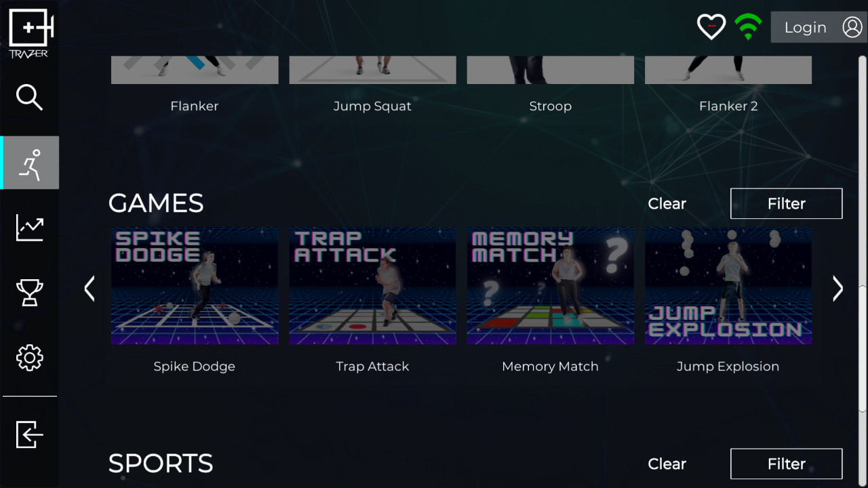
Task: Open the Jump Explosion game thumbnail
Action: [728, 285]
